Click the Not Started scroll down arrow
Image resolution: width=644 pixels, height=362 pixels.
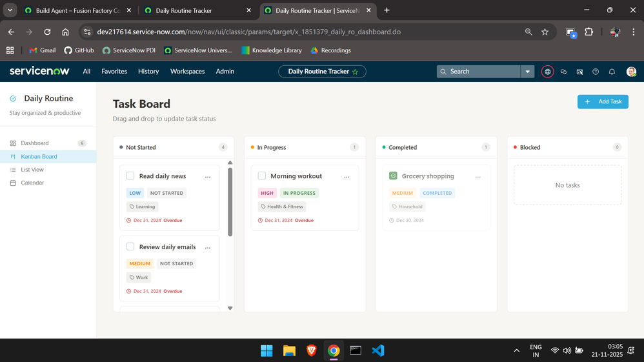point(230,308)
